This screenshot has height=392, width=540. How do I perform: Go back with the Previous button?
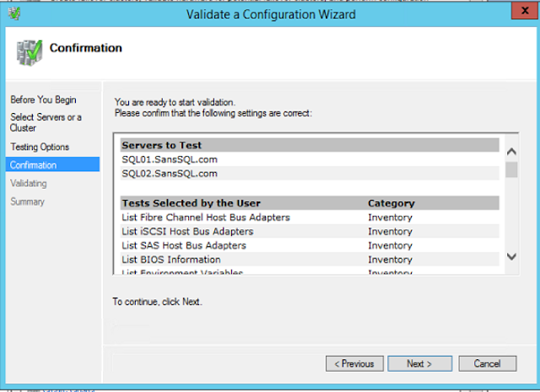pyautogui.click(x=354, y=363)
